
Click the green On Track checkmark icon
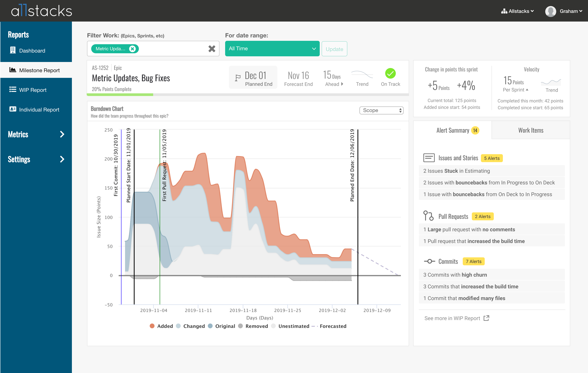click(x=390, y=74)
